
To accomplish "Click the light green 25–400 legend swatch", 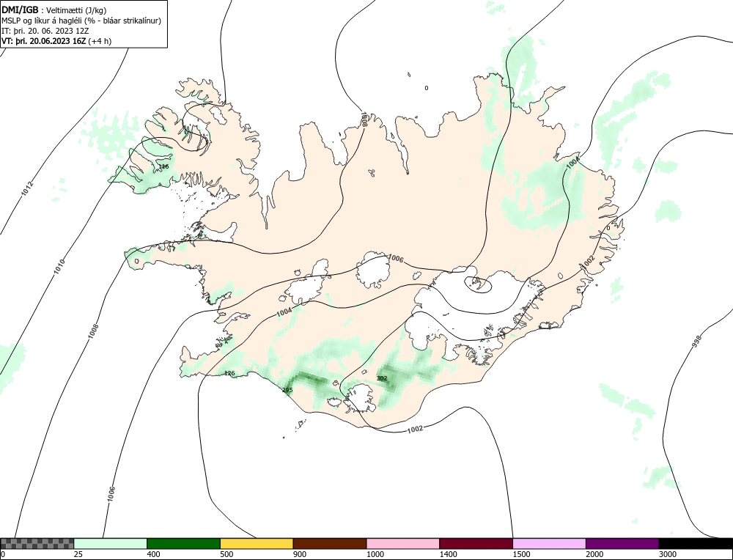I will pyautogui.click(x=111, y=544).
